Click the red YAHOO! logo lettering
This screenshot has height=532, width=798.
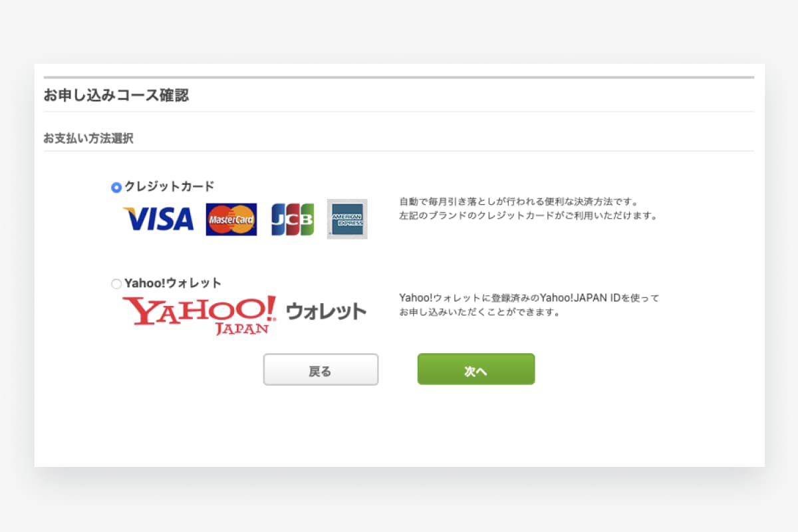(199, 309)
